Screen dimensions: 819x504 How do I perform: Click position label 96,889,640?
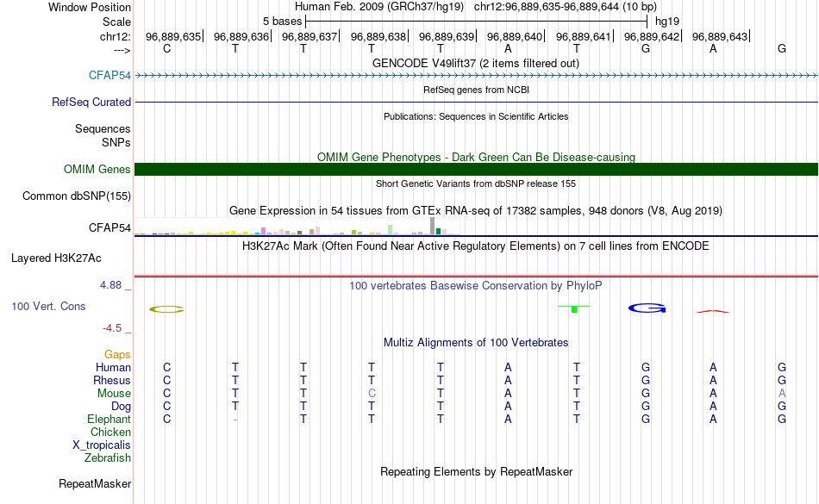tap(515, 36)
